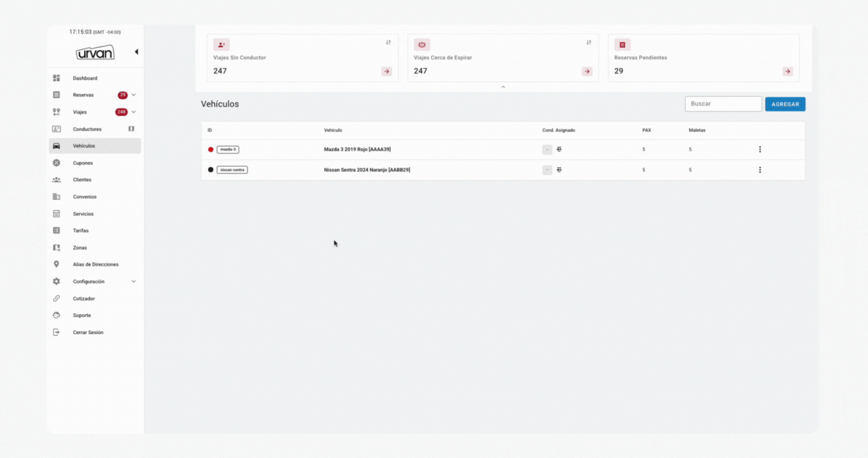The image size is (868, 458).
Task: Assign drivers icon for Nissan Sentra row
Action: coord(559,170)
